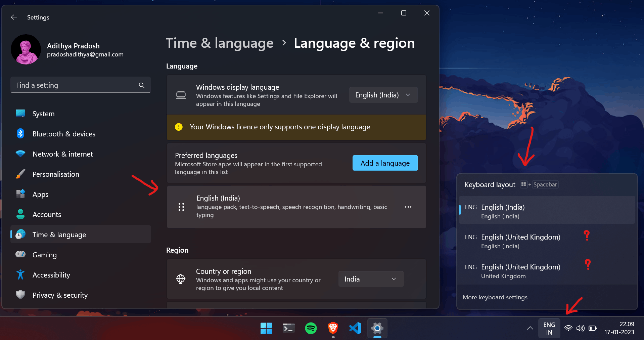The height and width of the screenshot is (340, 644).
Task: Grab the drag handle for English (India)
Action: point(181,207)
